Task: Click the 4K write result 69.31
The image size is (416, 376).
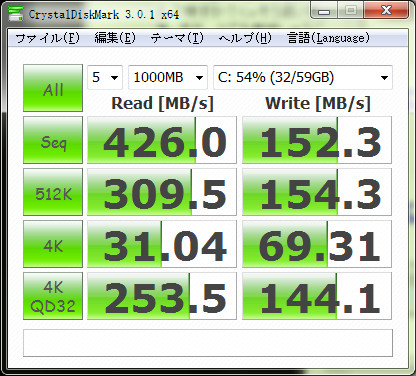Action: (x=317, y=244)
